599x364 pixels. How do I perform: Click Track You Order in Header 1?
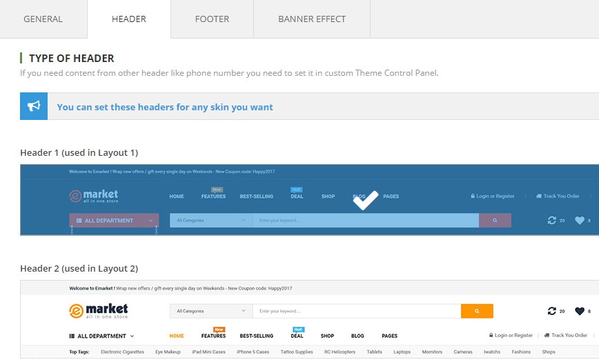[561, 196]
